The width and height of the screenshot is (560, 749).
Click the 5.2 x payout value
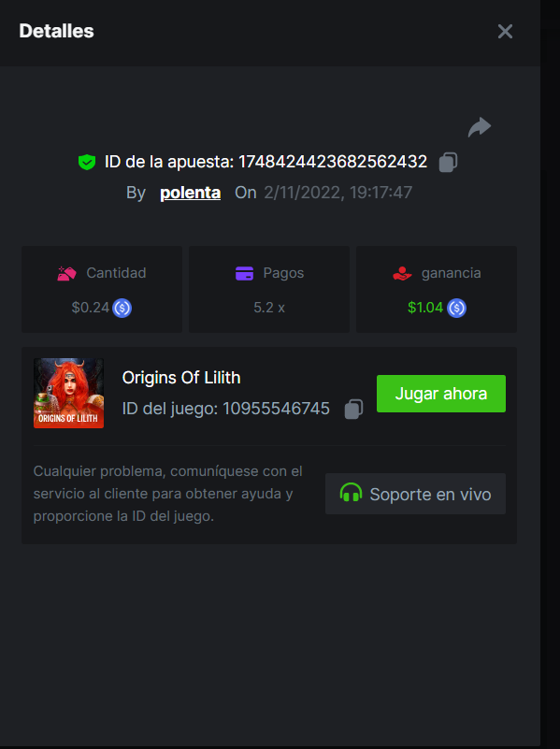(269, 308)
